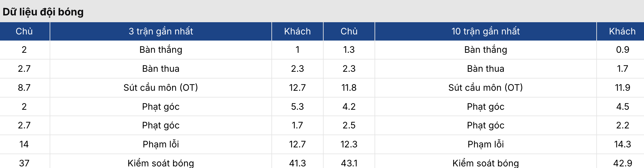Click the leftmost "Chủ" column header
This screenshot has height=168, width=644.
[x=24, y=31]
